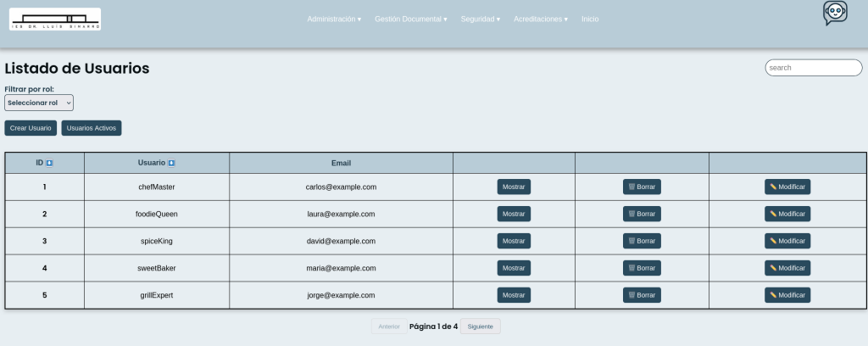Modify user sweetBaker with pencil button
The height and width of the screenshot is (346, 868).
(x=787, y=268)
